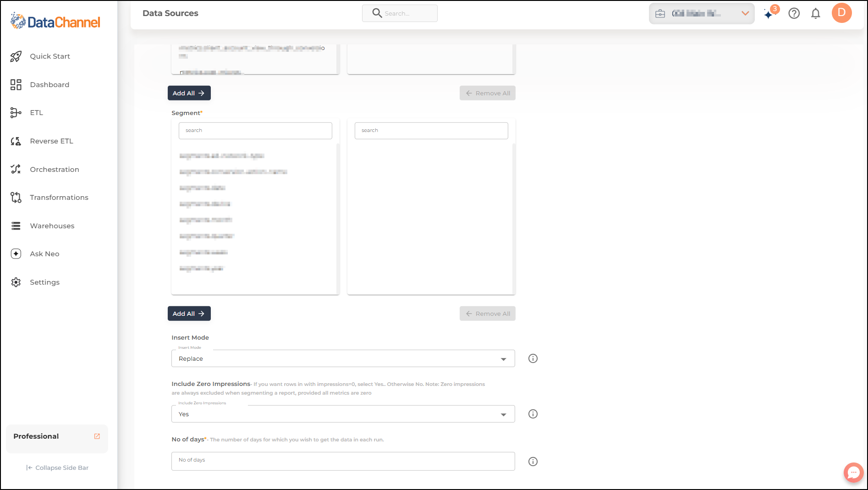Open the notifications bell
The width and height of the screenshot is (868, 490).
[816, 13]
